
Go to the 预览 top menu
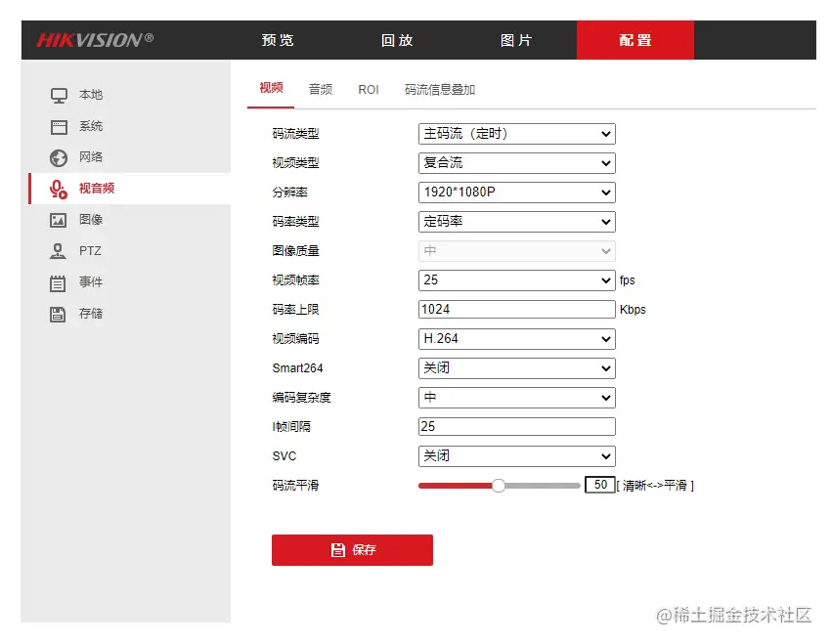[278, 40]
